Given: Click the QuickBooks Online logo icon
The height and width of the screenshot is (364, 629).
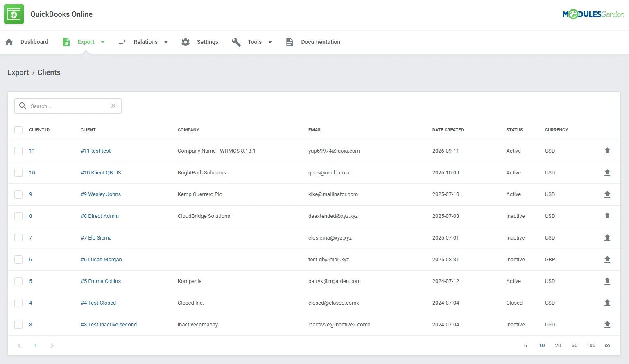Looking at the screenshot, I should [14, 14].
